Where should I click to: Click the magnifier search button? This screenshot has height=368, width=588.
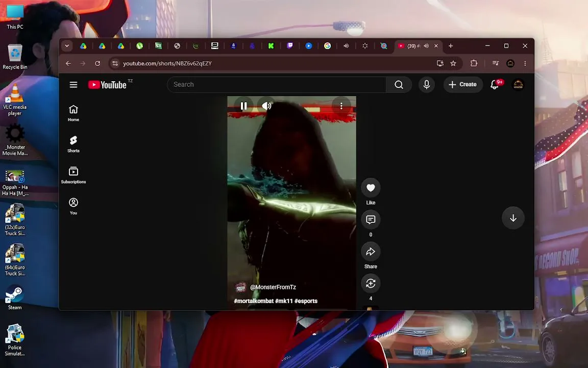pyautogui.click(x=399, y=84)
